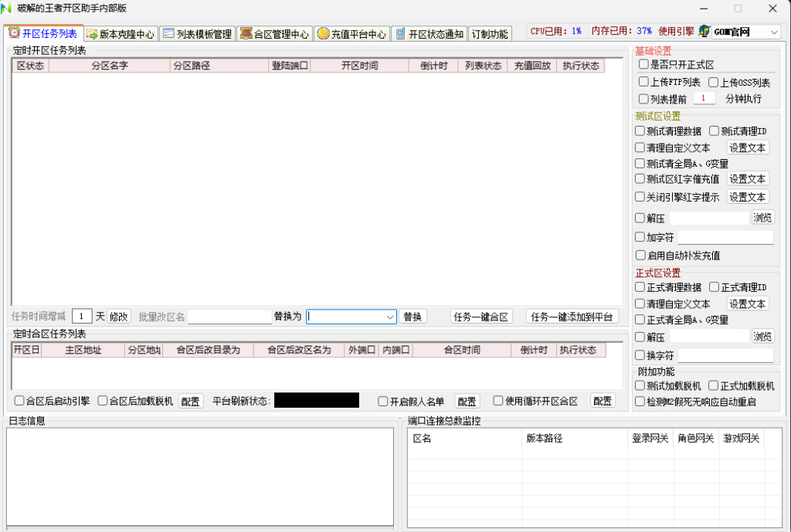Click the app logo in the title bar
Image resolution: width=791 pixels, height=532 pixels.
click(8, 8)
